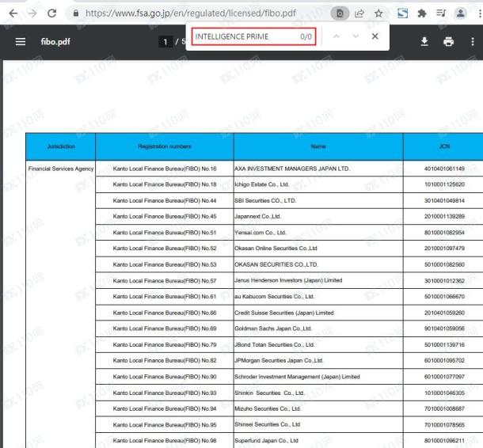Share this page via share icon
483x448 pixels.
[359, 13]
